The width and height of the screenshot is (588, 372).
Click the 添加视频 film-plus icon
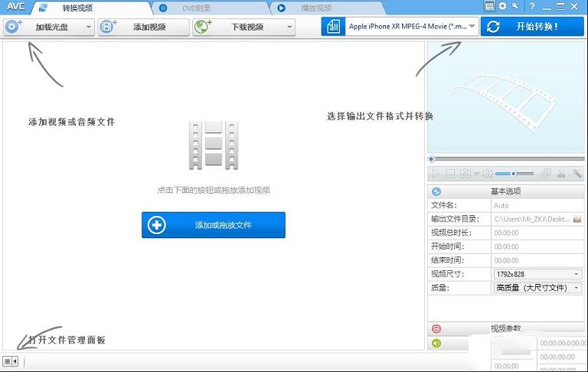(x=108, y=27)
